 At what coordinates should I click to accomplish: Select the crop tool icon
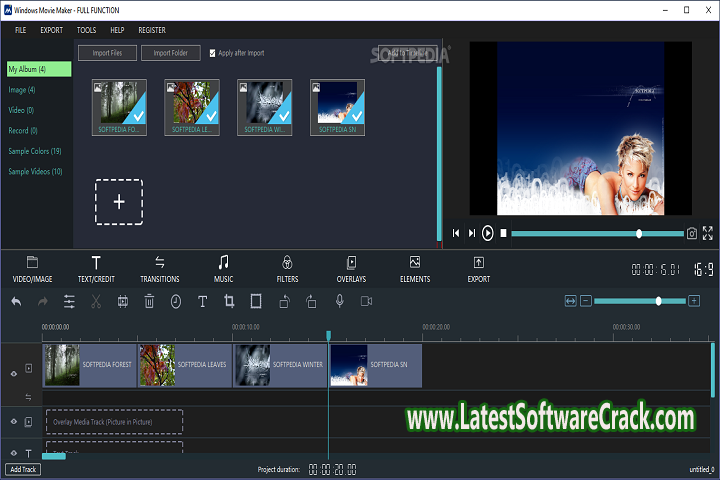click(x=229, y=301)
